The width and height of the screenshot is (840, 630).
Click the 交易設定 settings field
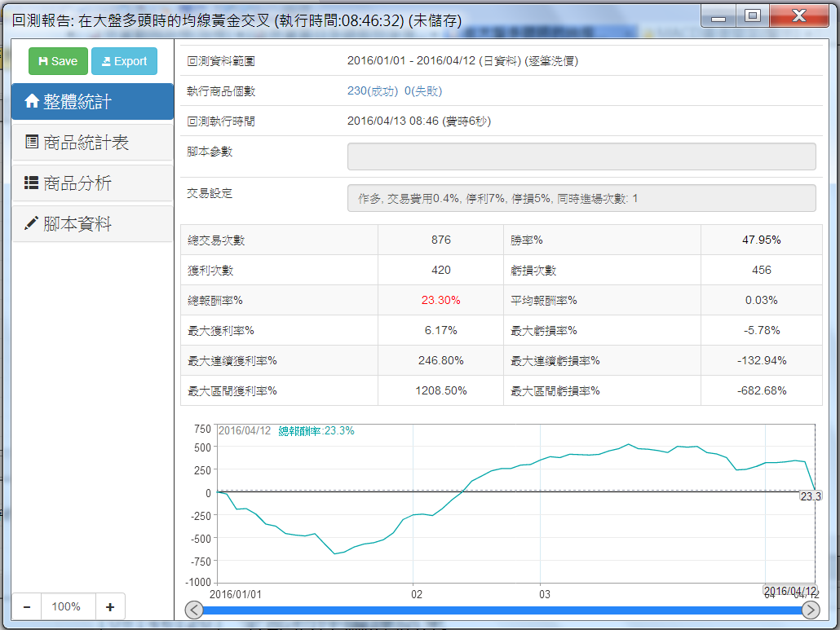click(x=581, y=198)
